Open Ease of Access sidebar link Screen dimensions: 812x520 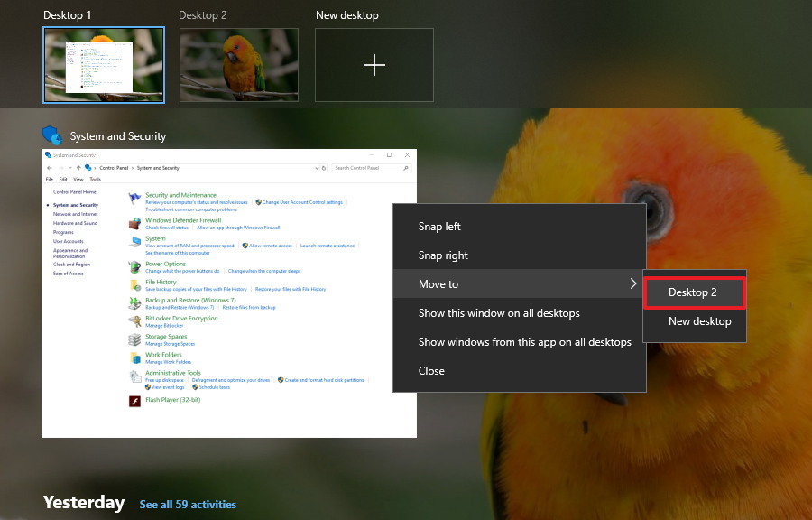tap(68, 274)
